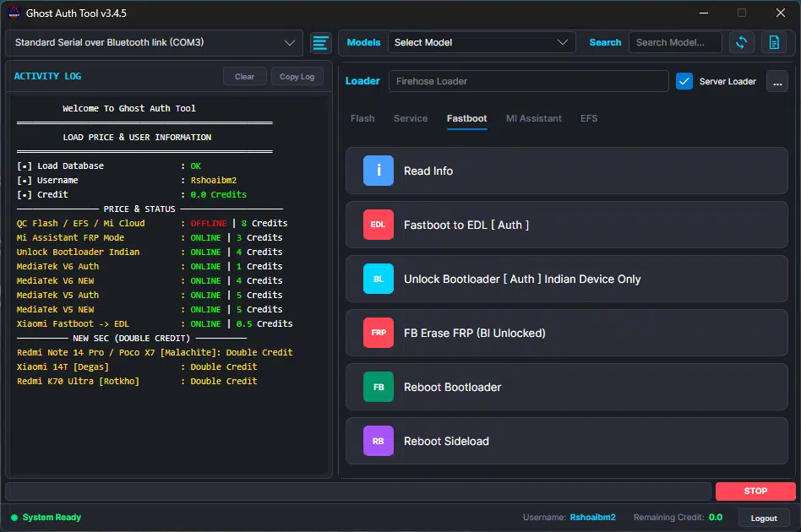Click the Unlock Bootloader Indian log line

pos(150,252)
